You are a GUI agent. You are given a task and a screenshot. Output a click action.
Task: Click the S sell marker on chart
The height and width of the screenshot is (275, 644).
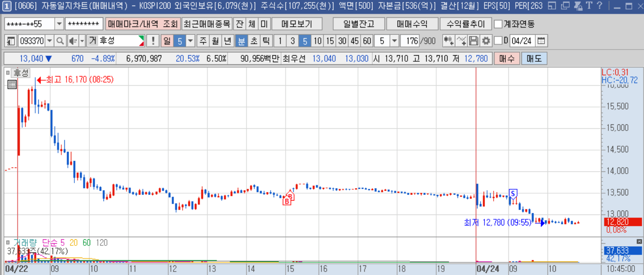513,193
